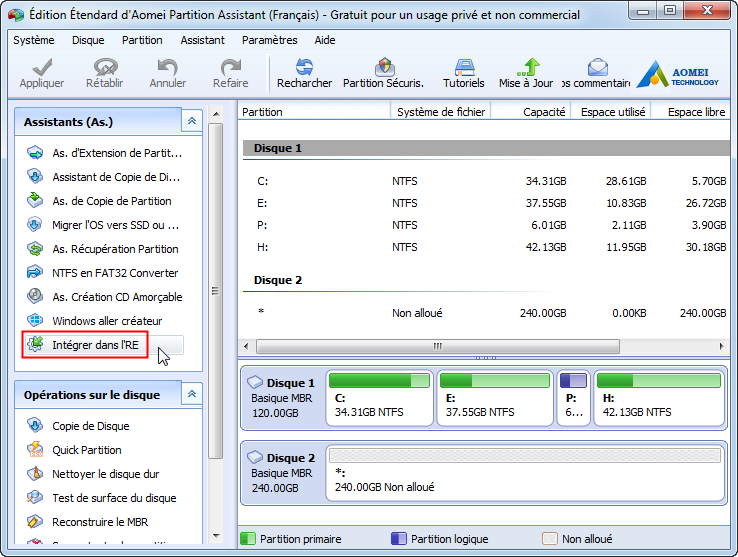738x557 pixels.
Task: Select the Disque 2 group header in list
Action: tap(487, 280)
